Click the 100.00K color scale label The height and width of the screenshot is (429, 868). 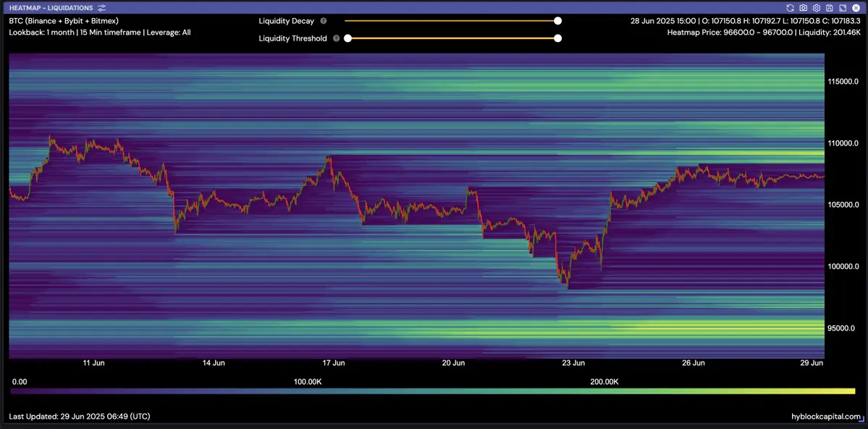pos(307,382)
